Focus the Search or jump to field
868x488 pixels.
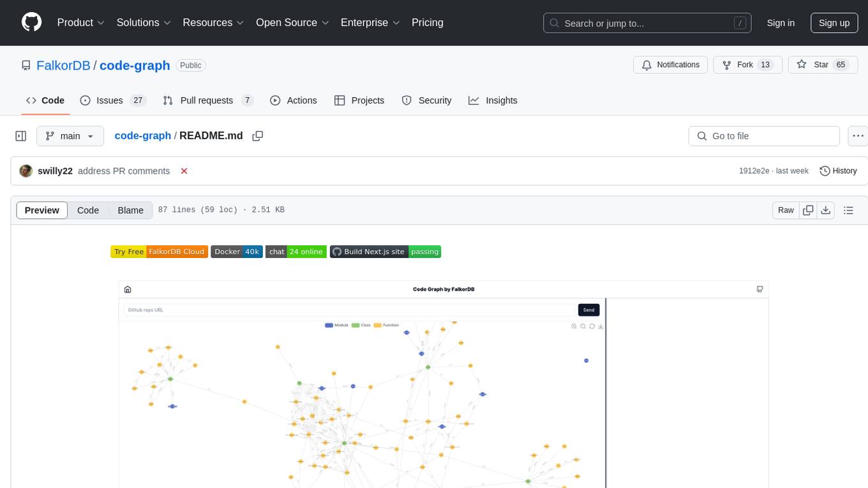click(x=647, y=23)
